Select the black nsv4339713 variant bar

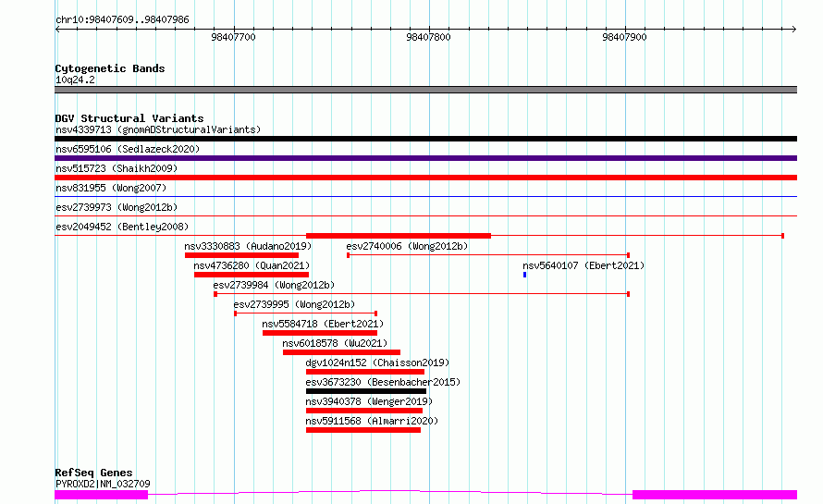pos(425,139)
